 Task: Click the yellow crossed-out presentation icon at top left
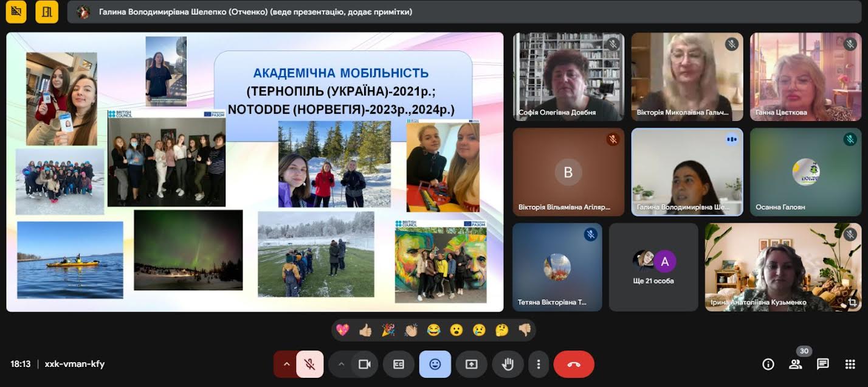[16, 12]
